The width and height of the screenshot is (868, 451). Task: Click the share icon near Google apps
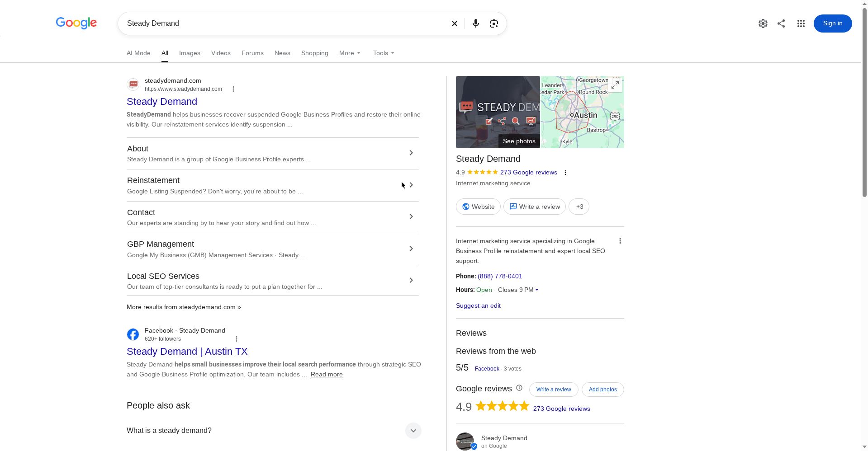click(x=781, y=23)
